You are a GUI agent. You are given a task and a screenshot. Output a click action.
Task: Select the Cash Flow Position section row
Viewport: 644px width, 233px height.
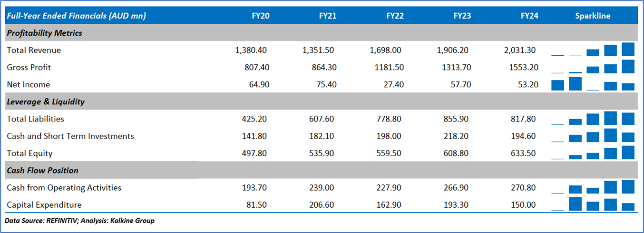(43, 170)
